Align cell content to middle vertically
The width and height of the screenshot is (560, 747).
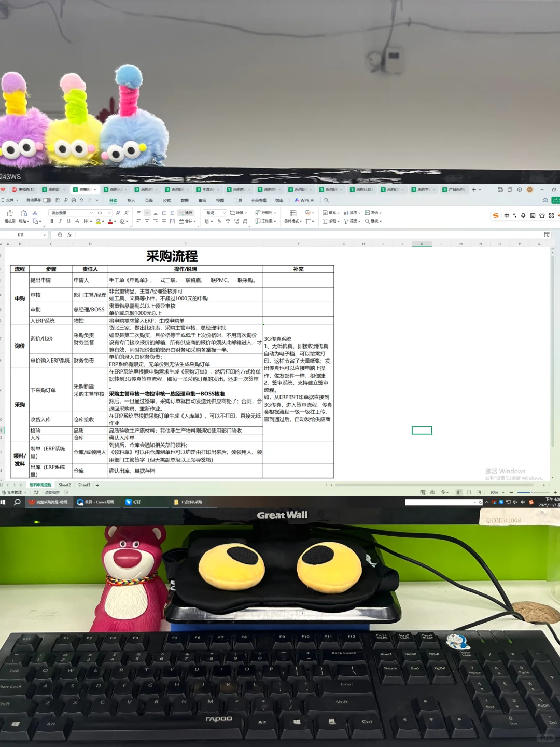(x=147, y=213)
